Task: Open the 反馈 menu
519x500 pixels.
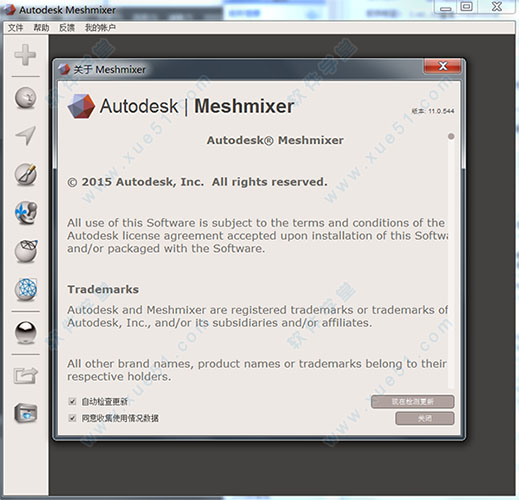Action: (x=67, y=28)
